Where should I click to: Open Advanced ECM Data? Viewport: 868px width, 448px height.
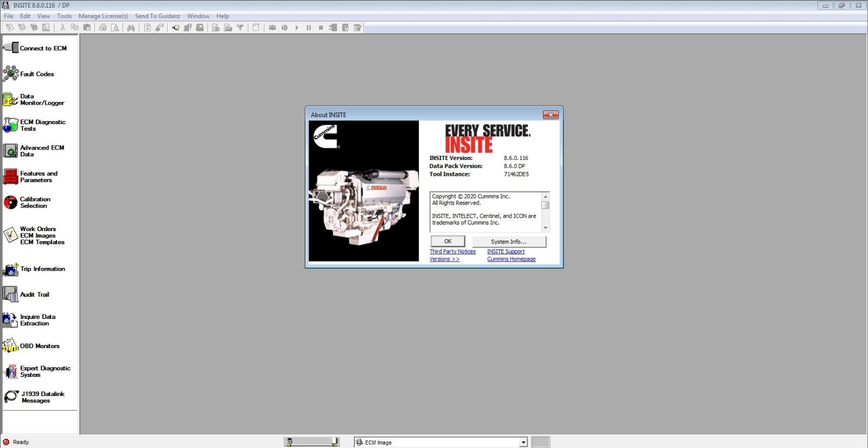click(34, 151)
